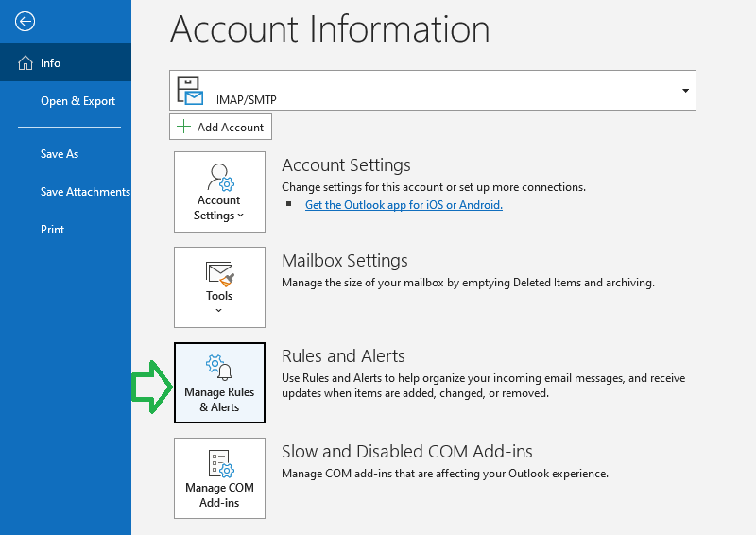Click Manage Rules & Alerts button
Viewport: 756px width, 535px height.
[x=219, y=383]
